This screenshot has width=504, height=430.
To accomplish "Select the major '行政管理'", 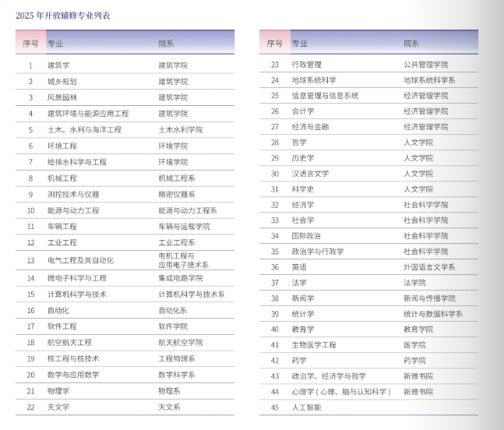I will pos(307,65).
